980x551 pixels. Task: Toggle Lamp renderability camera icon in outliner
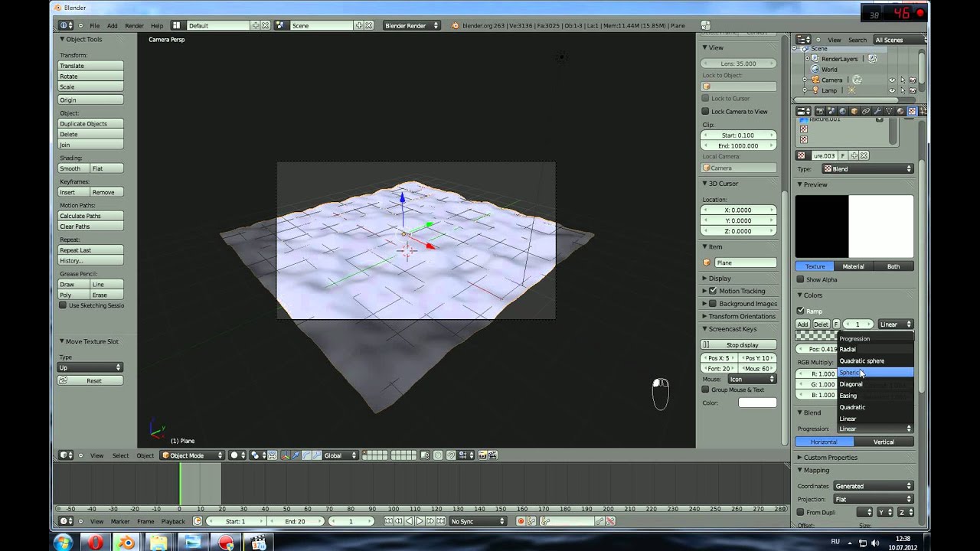pyautogui.click(x=913, y=90)
